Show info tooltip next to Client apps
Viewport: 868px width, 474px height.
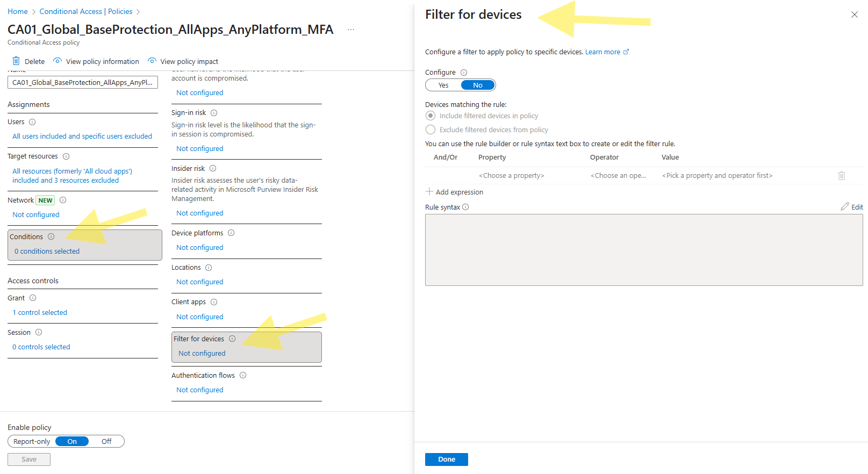[214, 302]
